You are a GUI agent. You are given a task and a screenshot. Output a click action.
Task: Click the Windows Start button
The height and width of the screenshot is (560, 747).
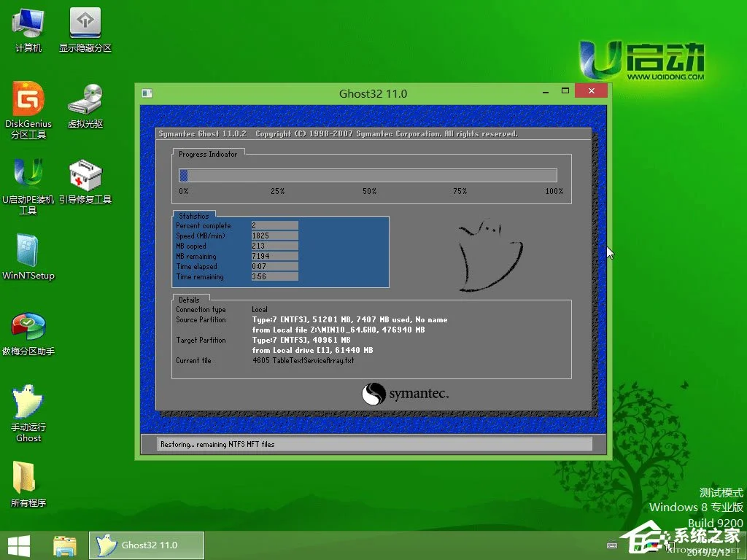coord(19,545)
